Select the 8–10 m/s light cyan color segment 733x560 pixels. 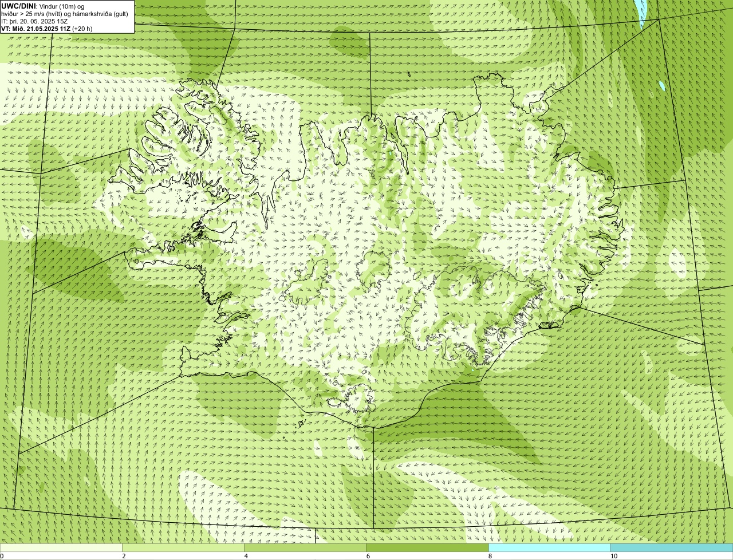click(x=549, y=548)
